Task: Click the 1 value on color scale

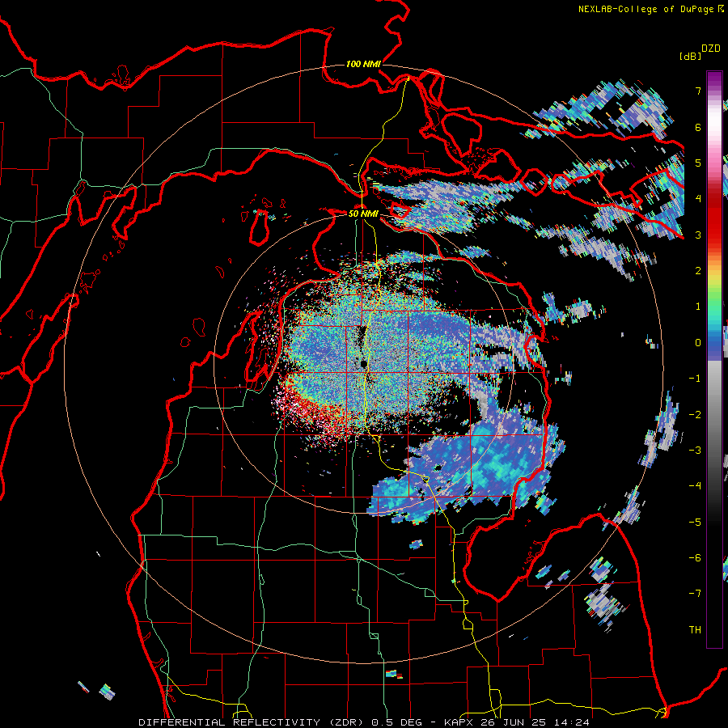Action: pos(698,307)
